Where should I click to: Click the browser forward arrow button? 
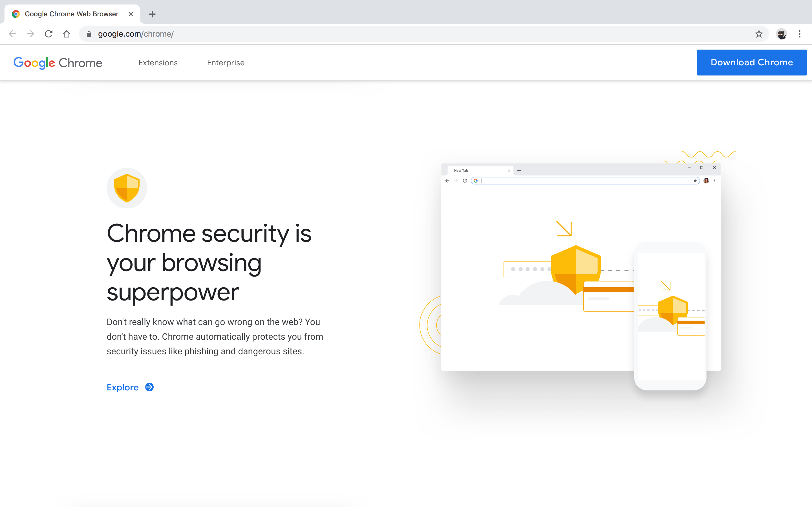30,34
